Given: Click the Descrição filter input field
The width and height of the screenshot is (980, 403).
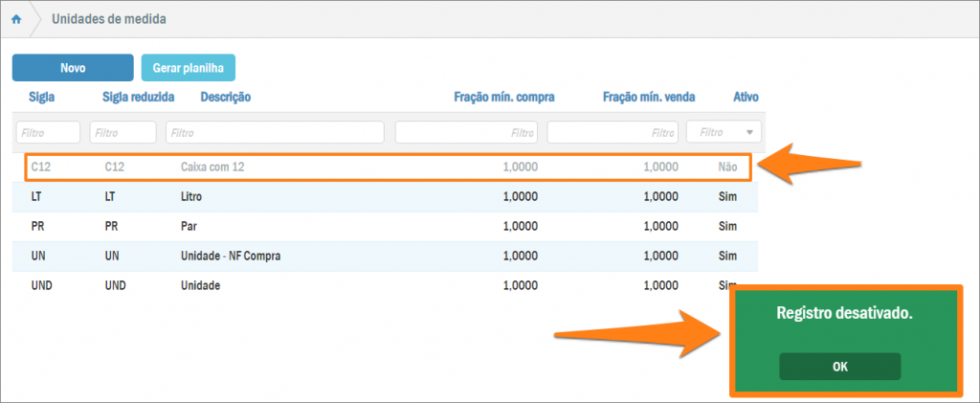Looking at the screenshot, I should point(275,132).
